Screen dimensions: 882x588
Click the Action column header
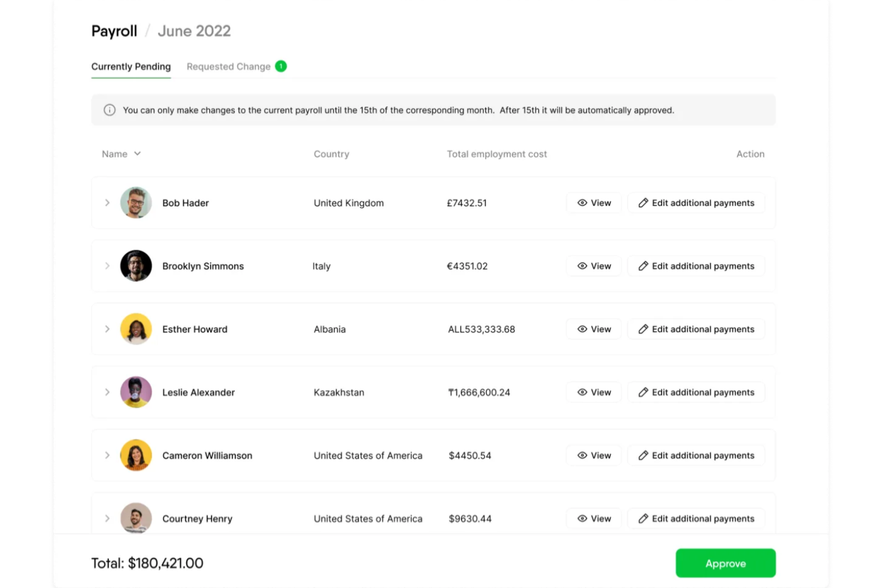click(750, 154)
